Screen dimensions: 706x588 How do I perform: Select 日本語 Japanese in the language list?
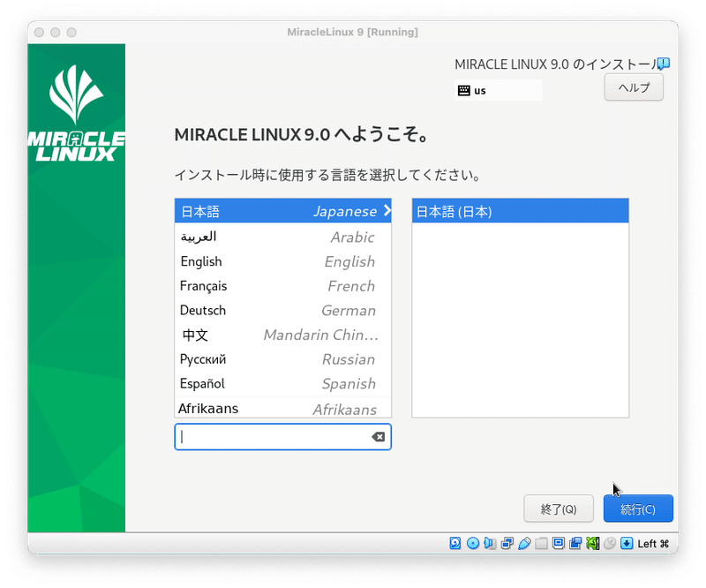[282, 211]
